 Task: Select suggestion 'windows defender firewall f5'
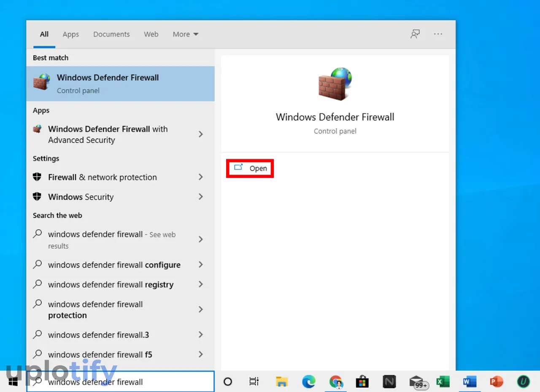click(x=100, y=355)
